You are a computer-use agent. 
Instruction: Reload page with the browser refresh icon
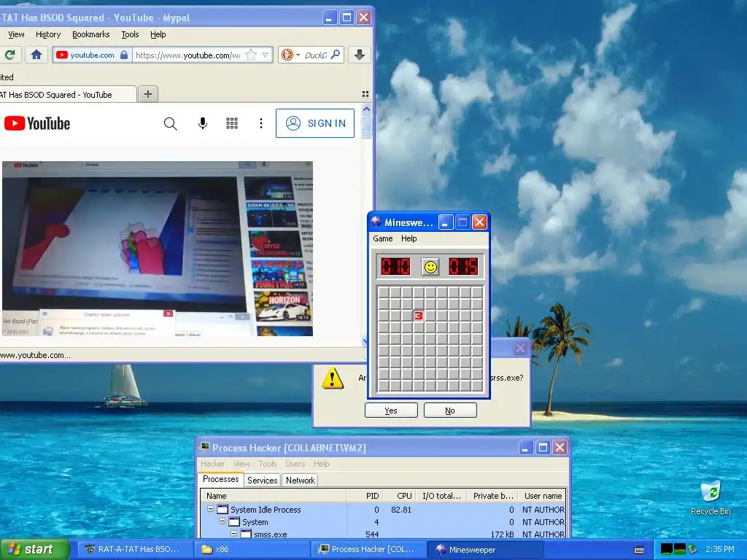9,55
